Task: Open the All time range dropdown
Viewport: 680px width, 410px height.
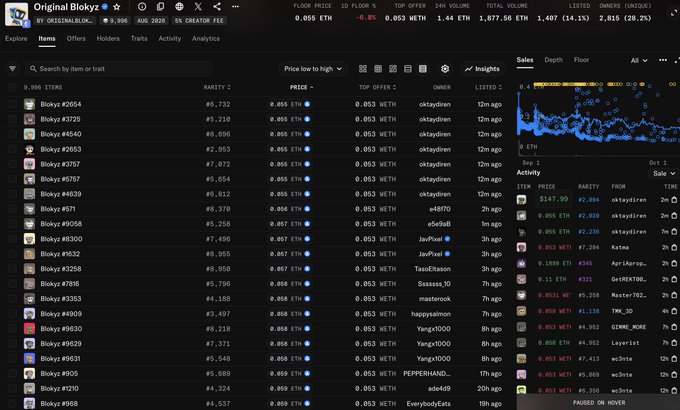Action: [639, 60]
